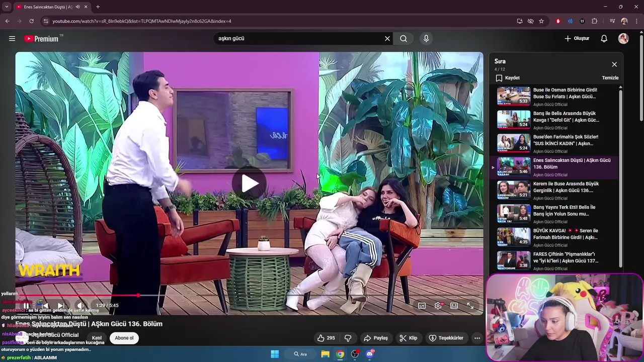Open BÜYÜK KAVGA Seren ile Farimah video
644x362 pixels.
(555, 237)
